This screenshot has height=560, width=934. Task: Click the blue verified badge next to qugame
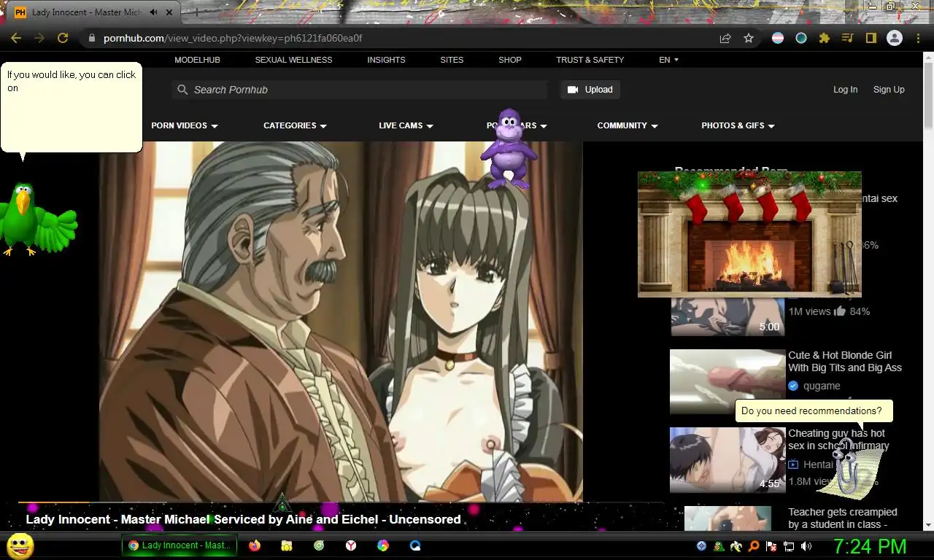pyautogui.click(x=793, y=386)
